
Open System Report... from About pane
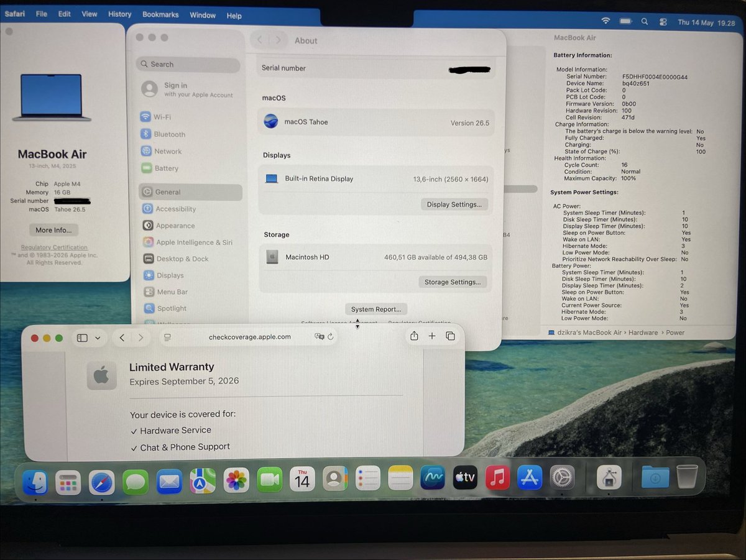point(376,310)
